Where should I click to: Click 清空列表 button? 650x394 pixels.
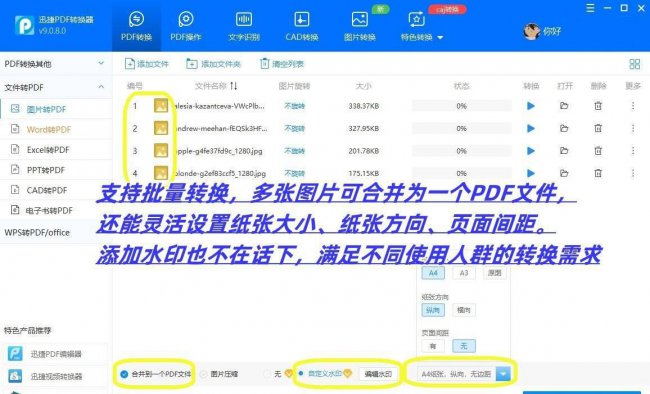click(x=282, y=64)
